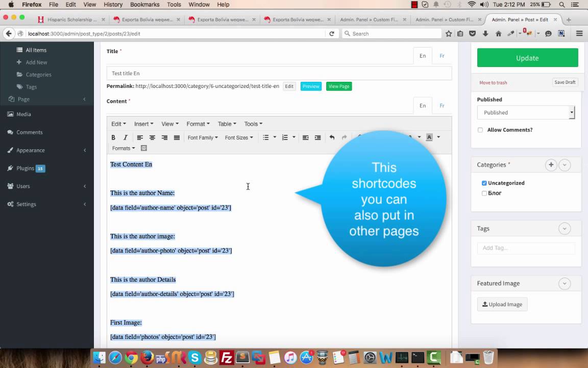Open Font Sizes dropdown

tap(239, 137)
